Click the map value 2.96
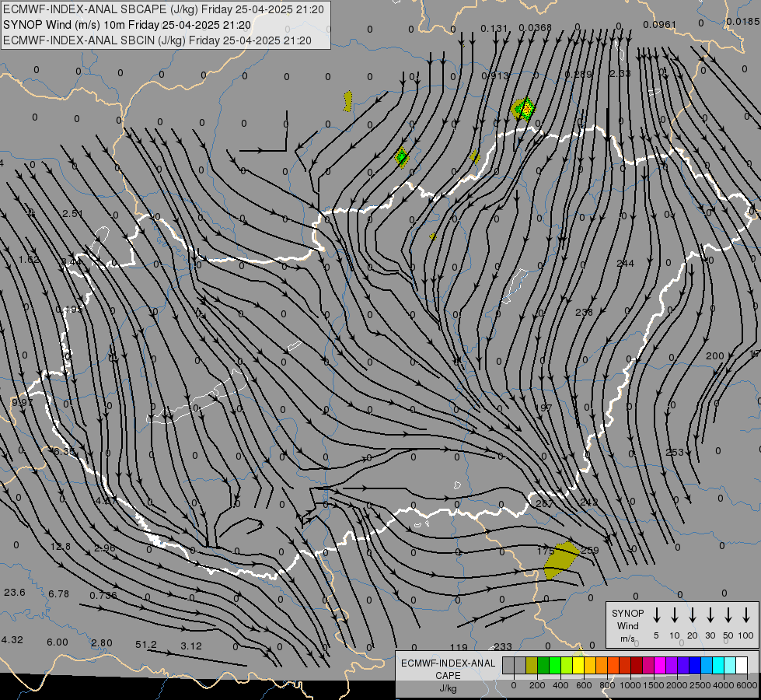This screenshot has height=700, width=761. 105,548
